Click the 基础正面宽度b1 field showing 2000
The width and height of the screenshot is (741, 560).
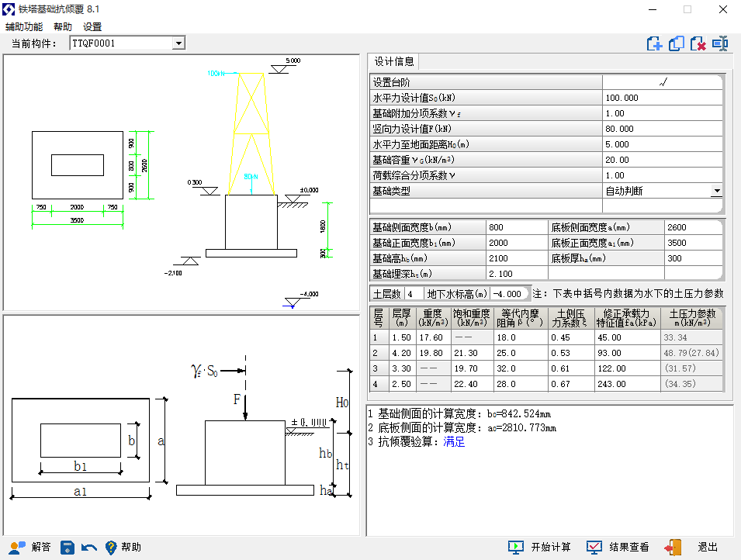pyautogui.click(x=517, y=243)
